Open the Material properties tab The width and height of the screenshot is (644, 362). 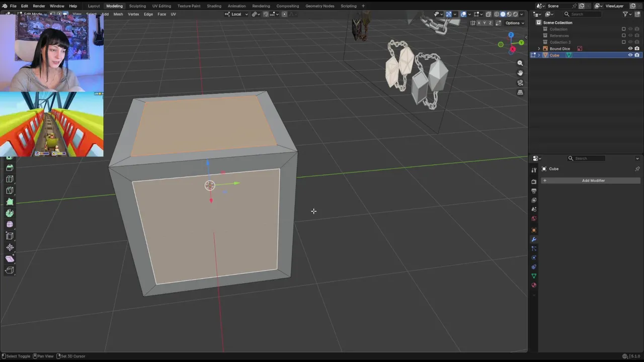pyautogui.click(x=534, y=285)
